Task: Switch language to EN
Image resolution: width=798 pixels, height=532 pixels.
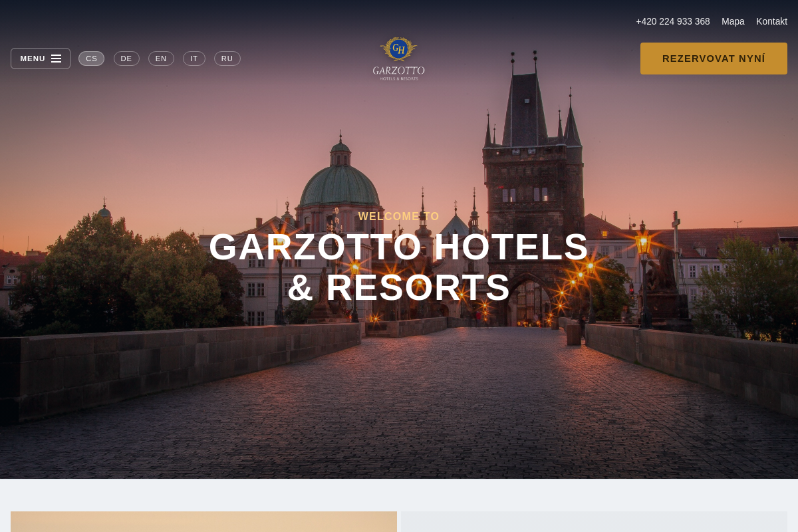Action: [161, 59]
